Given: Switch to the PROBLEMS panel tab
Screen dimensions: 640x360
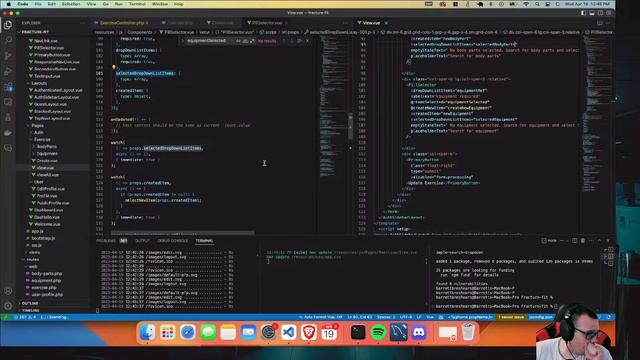Looking at the screenshot, I should [x=111, y=241].
